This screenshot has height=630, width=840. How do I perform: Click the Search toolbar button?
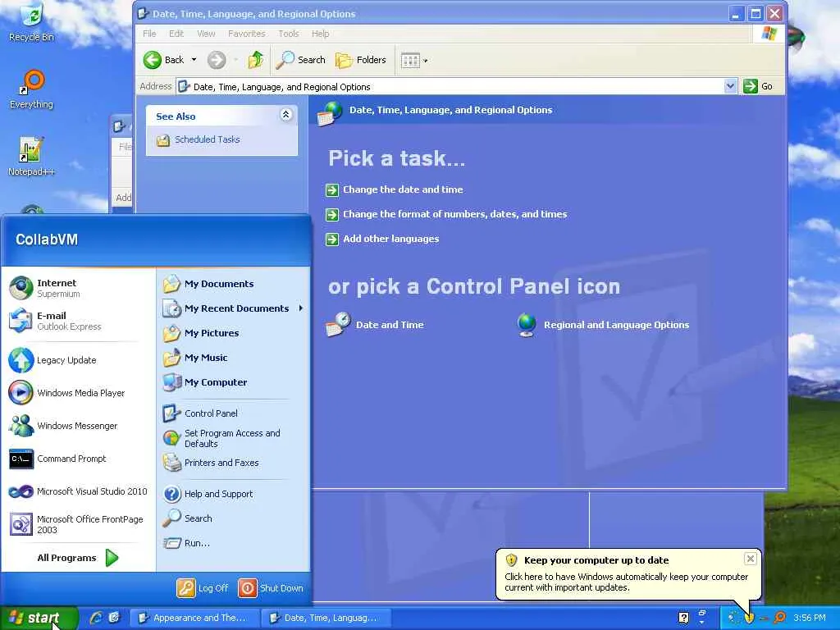tap(300, 60)
